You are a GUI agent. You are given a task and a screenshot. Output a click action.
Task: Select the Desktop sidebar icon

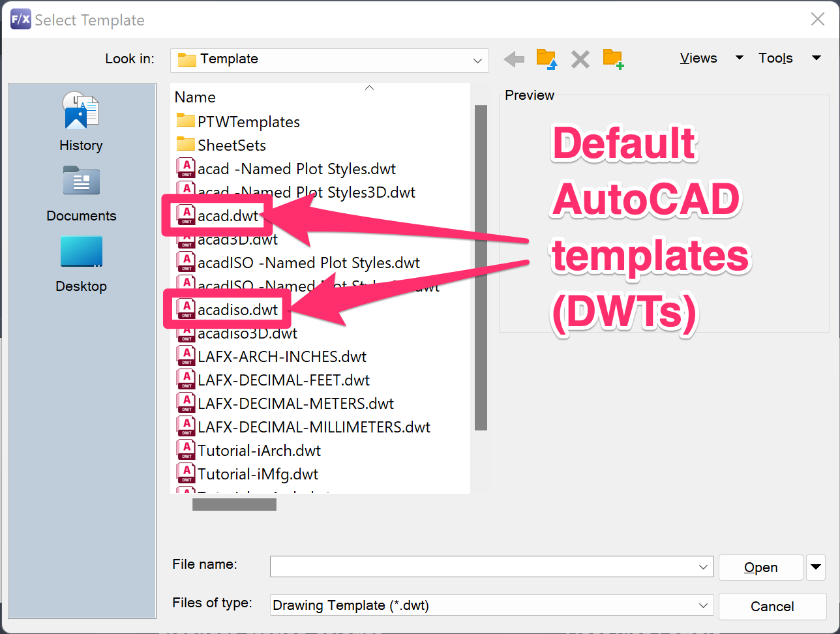81,252
